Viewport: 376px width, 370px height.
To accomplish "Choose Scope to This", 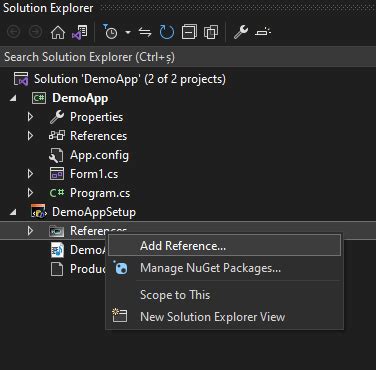I will 224,295.
